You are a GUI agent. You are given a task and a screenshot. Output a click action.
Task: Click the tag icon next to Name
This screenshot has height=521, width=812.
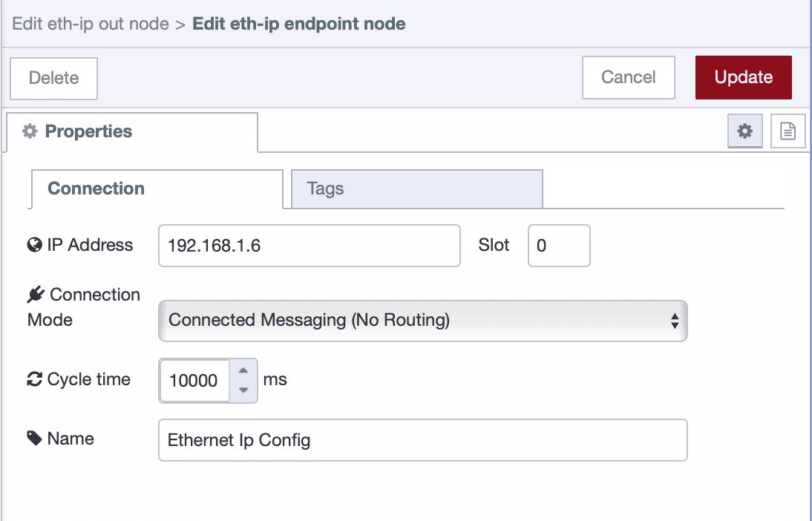[x=33, y=439]
